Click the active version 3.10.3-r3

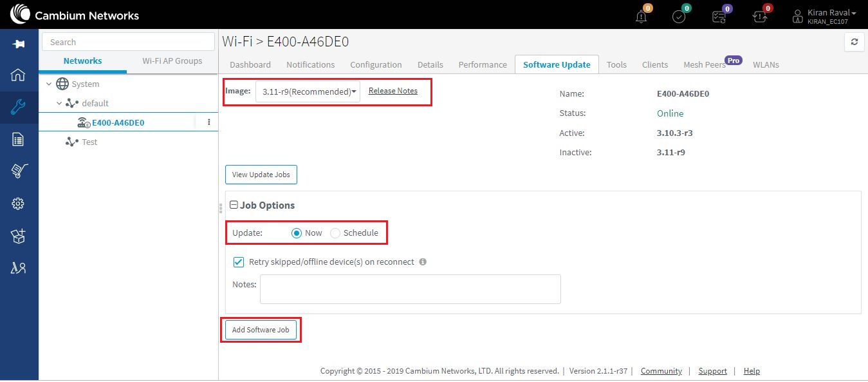coord(674,133)
